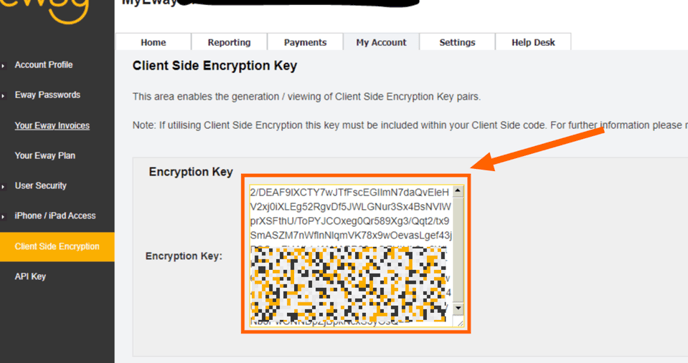This screenshot has width=688, height=363.
Task: Click the encryption key scrollbar track
Action: tap(458, 249)
